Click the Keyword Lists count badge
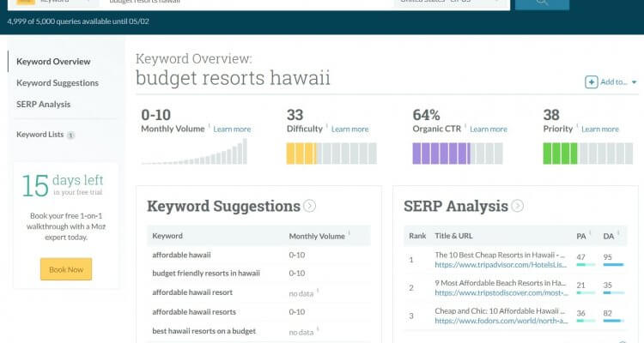 (x=70, y=135)
